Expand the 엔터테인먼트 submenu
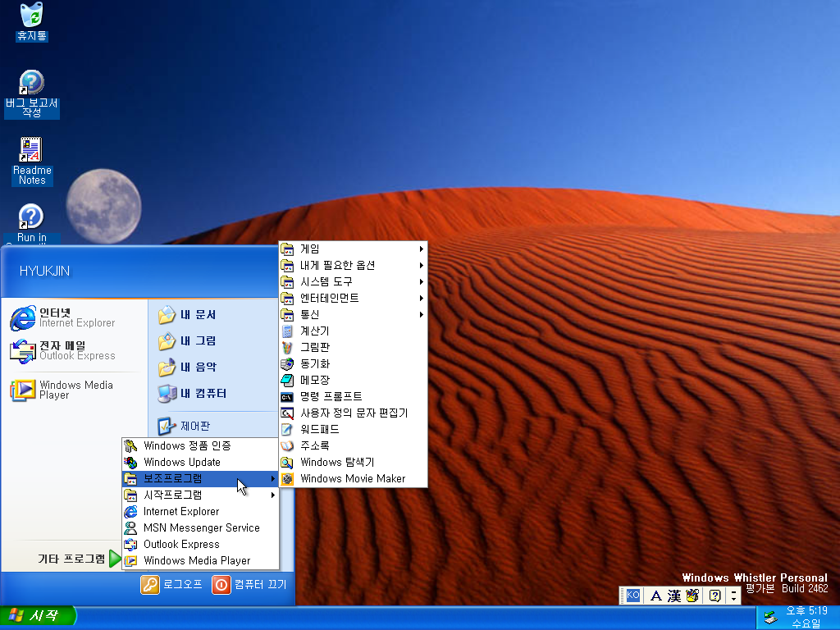The image size is (840, 630). coord(353,298)
